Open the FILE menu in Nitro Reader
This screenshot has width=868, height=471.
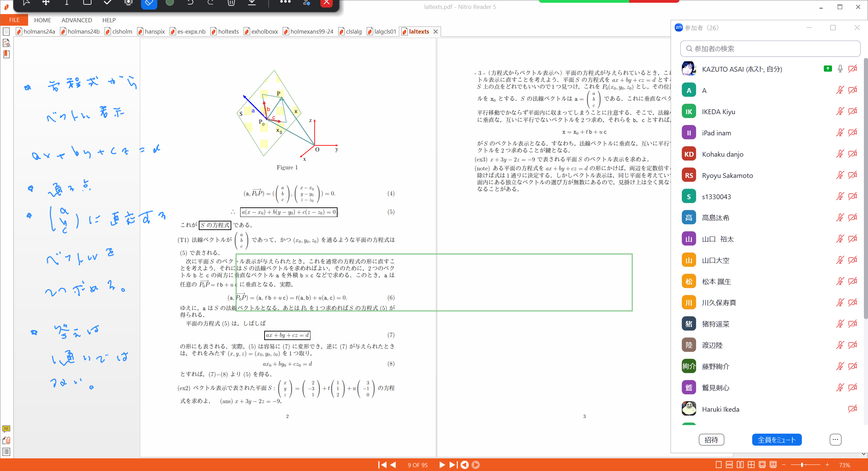tap(14, 20)
